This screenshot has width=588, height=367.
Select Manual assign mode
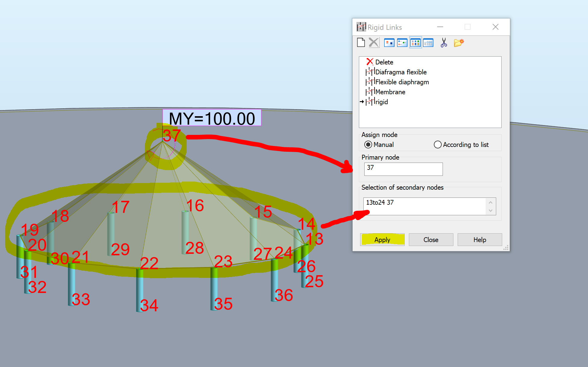(368, 145)
